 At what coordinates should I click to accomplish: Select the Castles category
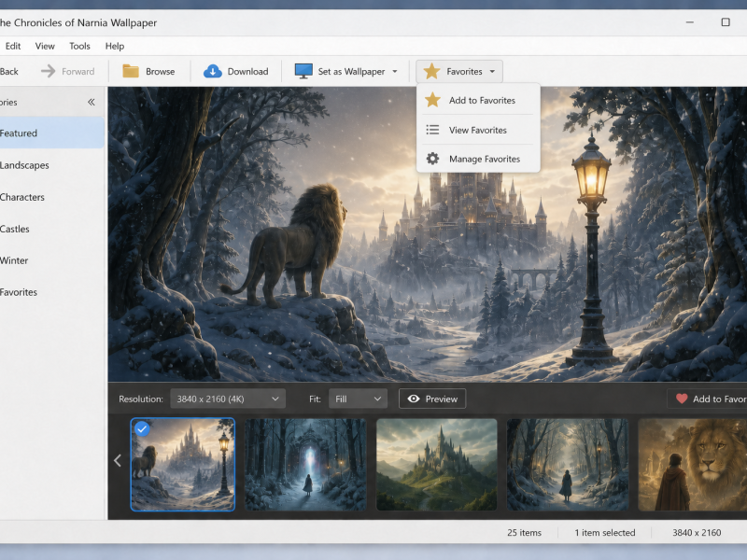tap(51, 229)
